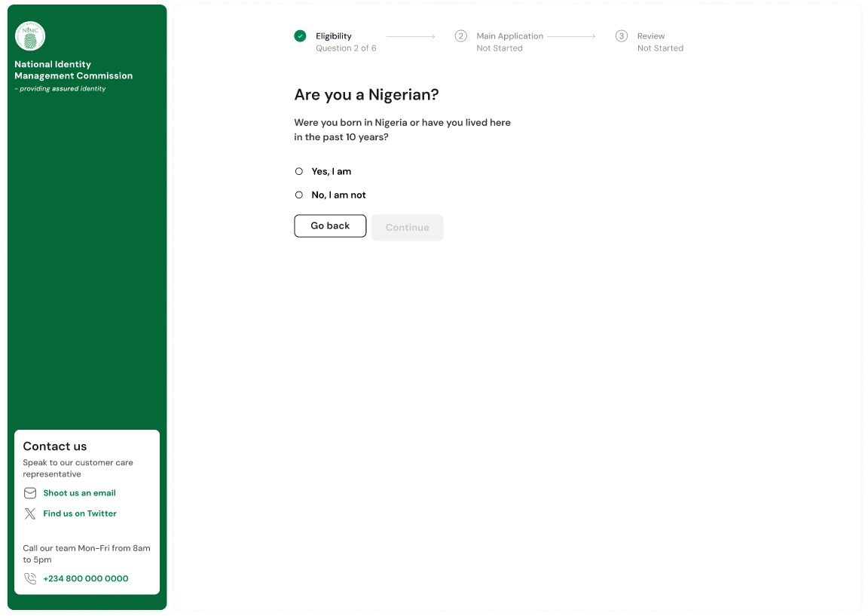The image size is (868, 616).
Task: Click the phone call icon
Action: click(x=30, y=578)
